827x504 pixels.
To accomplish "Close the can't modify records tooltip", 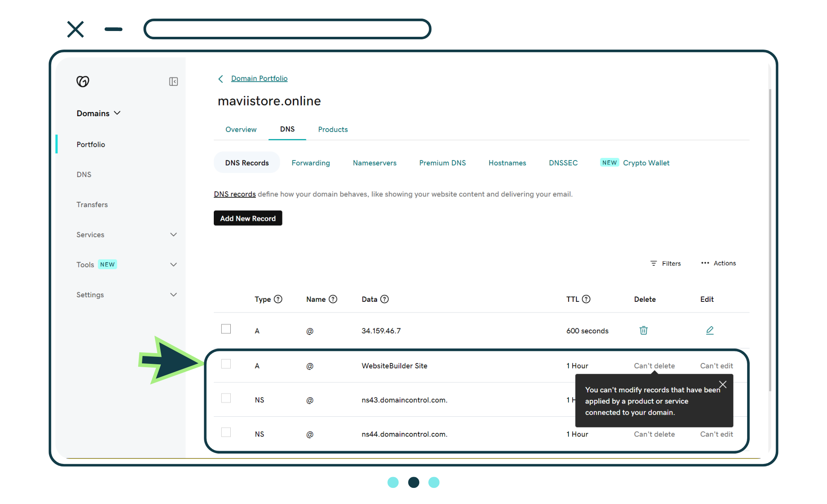I will tap(722, 385).
